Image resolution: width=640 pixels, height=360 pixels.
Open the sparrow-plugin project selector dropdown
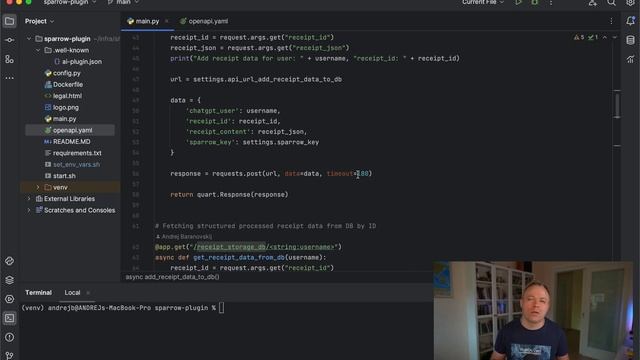pyautogui.click(x=69, y=2)
